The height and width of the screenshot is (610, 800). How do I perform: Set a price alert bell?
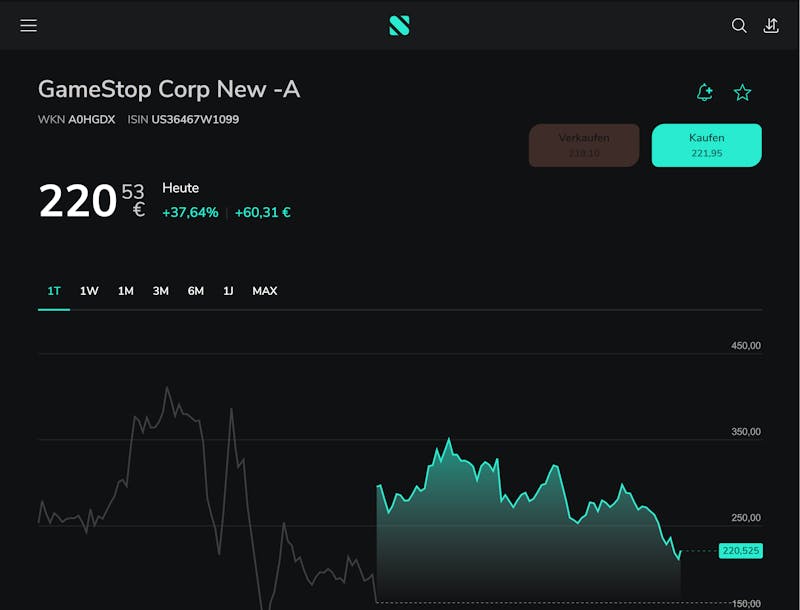[x=705, y=93]
